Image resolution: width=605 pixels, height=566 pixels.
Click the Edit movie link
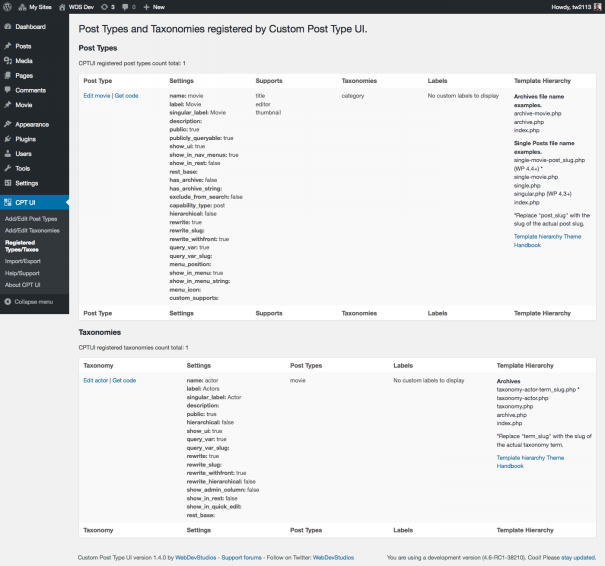coord(97,96)
